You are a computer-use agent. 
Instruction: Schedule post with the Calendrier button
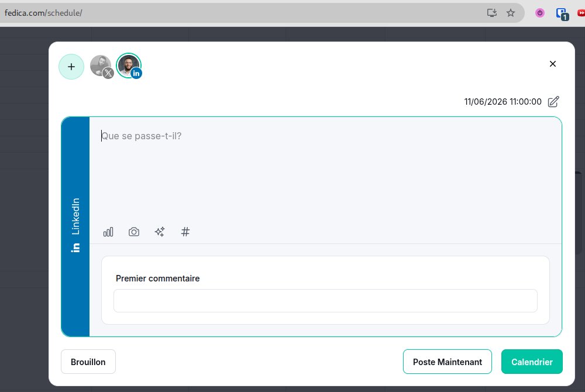(532, 362)
